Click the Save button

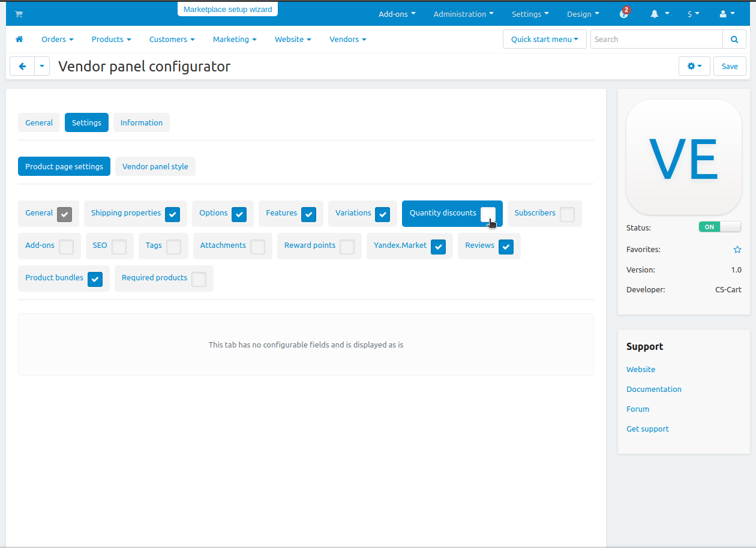[730, 66]
